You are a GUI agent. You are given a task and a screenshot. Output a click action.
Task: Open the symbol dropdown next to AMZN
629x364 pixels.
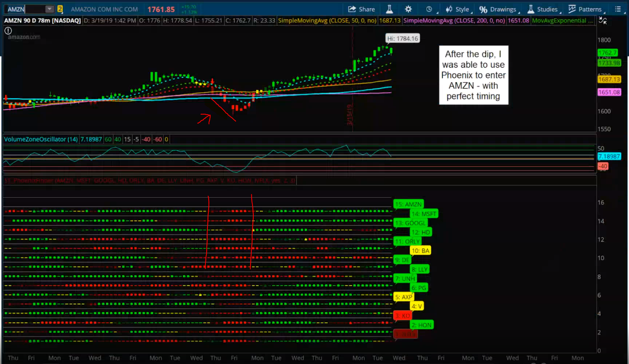coord(49,9)
